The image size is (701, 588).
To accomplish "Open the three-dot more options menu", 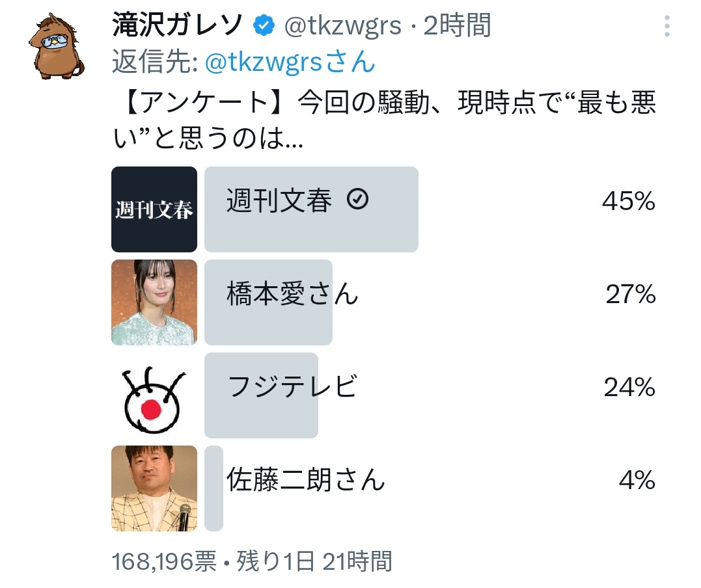I will pos(667,26).
